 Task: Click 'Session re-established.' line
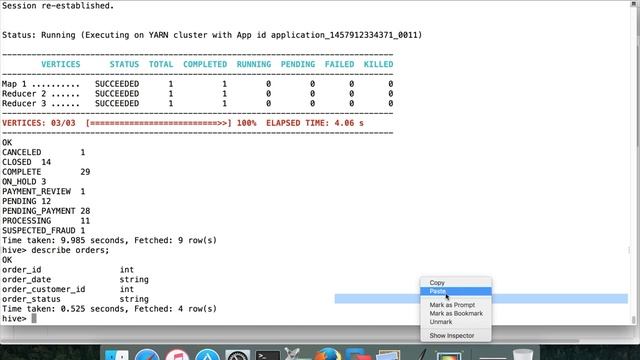(x=58, y=6)
